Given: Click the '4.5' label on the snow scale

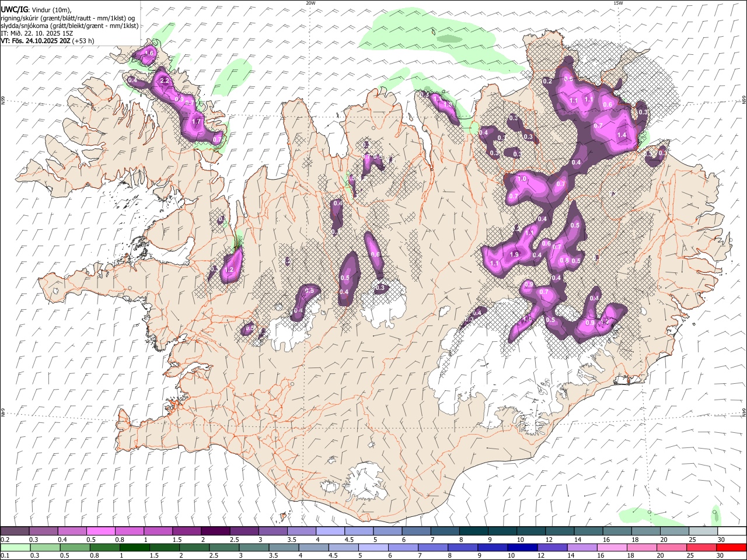Looking at the screenshot, I should [x=349, y=540].
